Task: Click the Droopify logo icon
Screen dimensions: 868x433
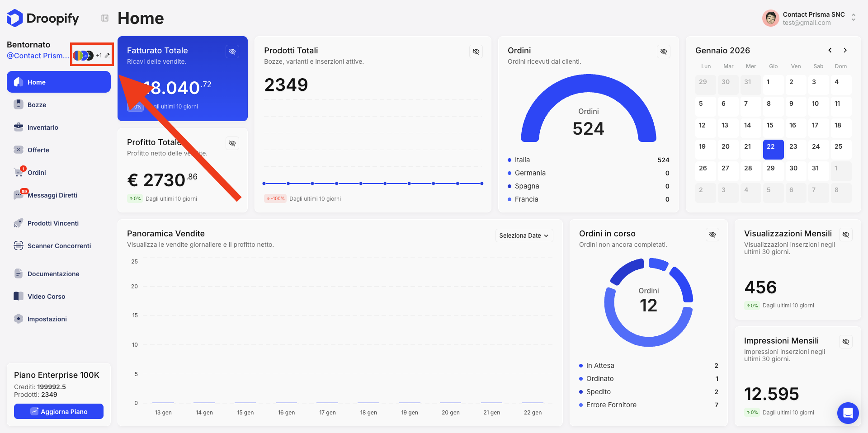Action: [x=15, y=18]
